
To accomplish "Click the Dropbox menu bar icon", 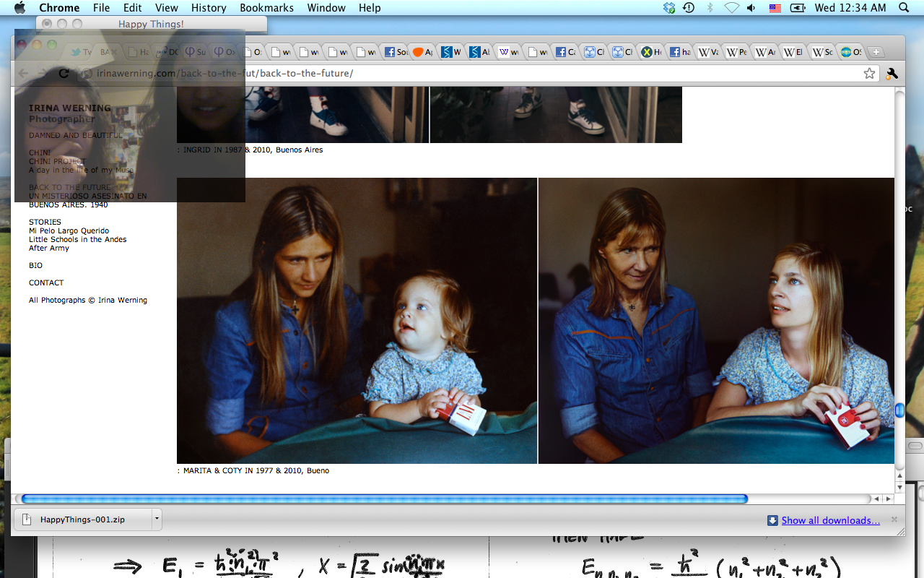I will [669, 8].
